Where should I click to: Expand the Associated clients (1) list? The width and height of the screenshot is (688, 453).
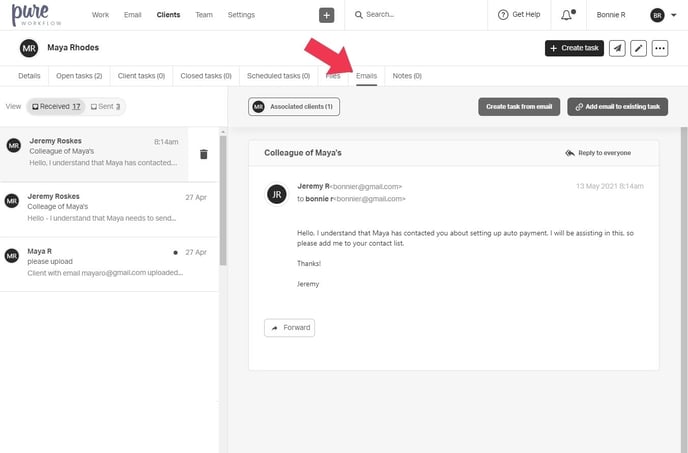(x=294, y=106)
